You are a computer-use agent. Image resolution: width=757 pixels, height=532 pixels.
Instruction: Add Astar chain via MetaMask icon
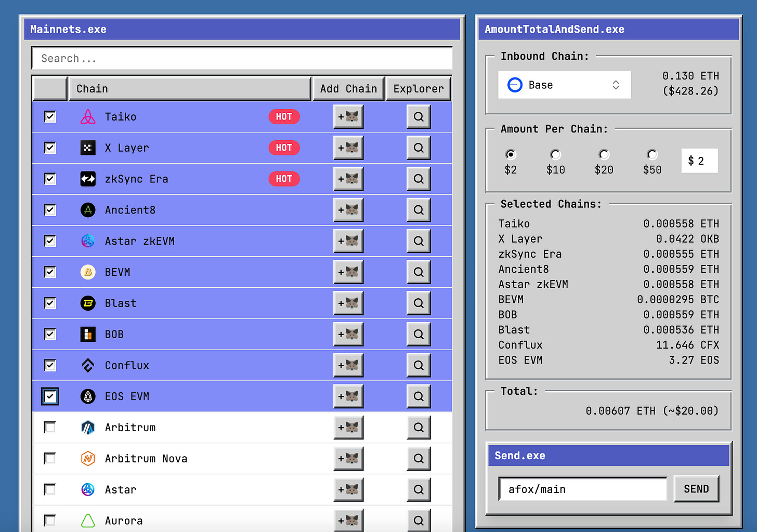point(348,489)
